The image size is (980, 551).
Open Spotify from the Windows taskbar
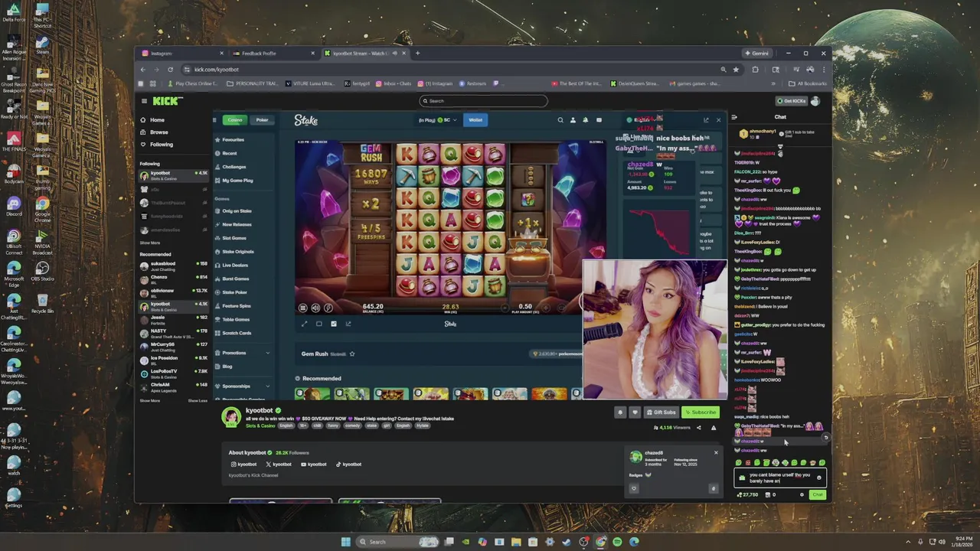pos(617,542)
